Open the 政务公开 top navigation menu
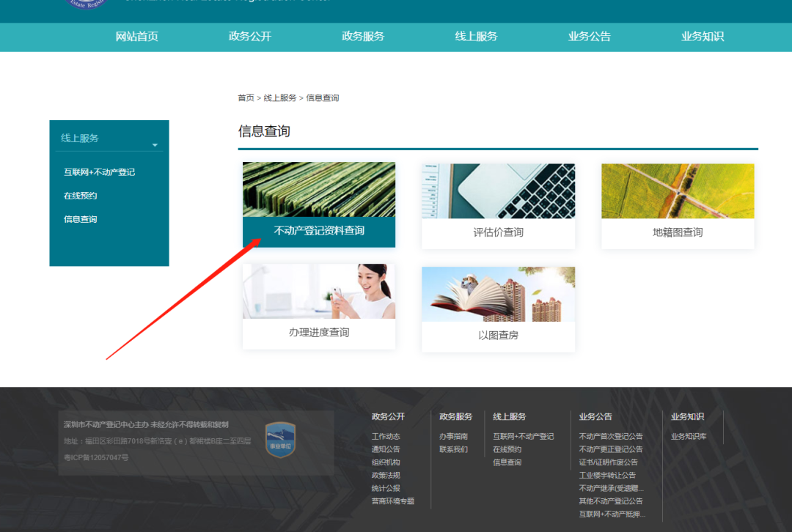The height and width of the screenshot is (532, 792). (x=249, y=37)
